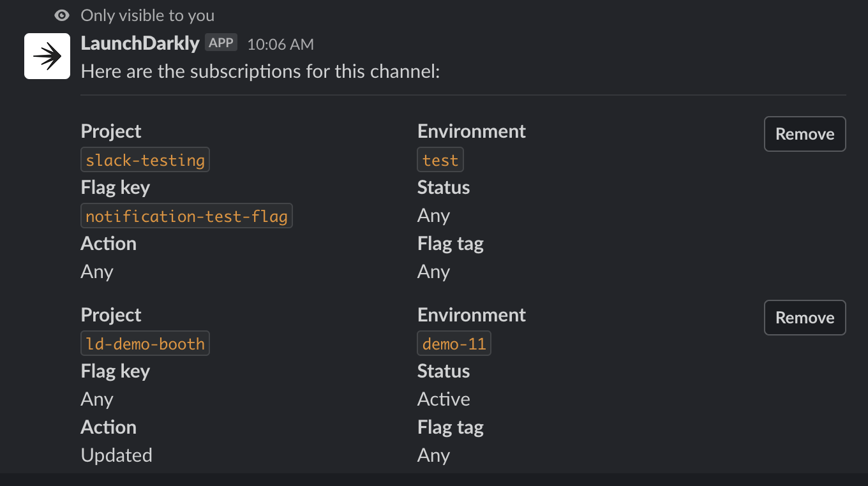Click the ld-demo-booth project code snippet
868x486 pixels.
coord(145,343)
